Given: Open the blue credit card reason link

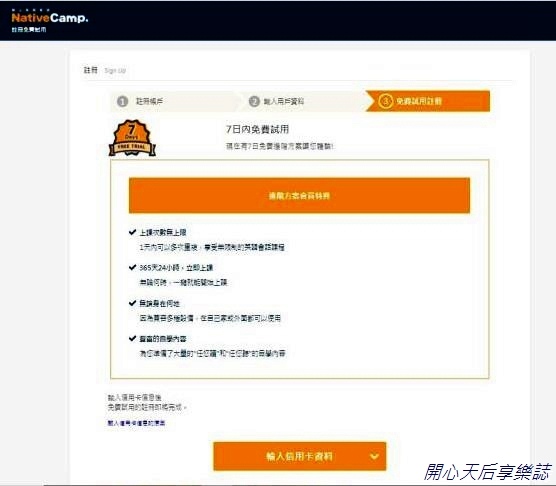Looking at the screenshot, I should tap(136, 423).
